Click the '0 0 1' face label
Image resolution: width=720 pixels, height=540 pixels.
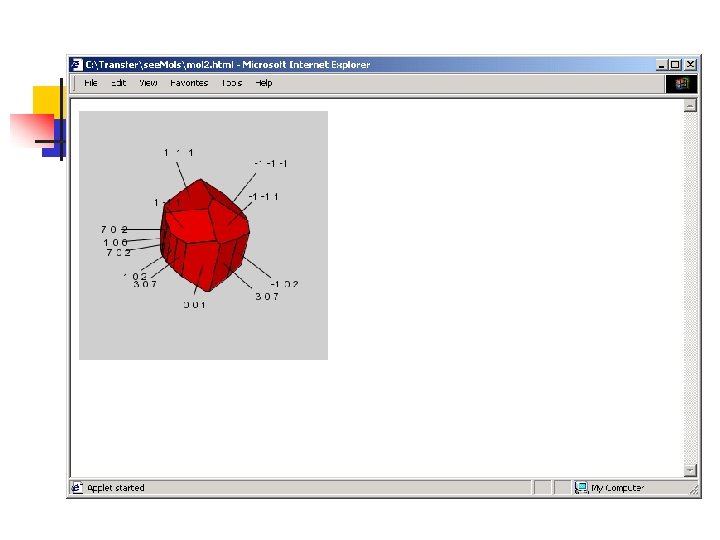pos(195,305)
